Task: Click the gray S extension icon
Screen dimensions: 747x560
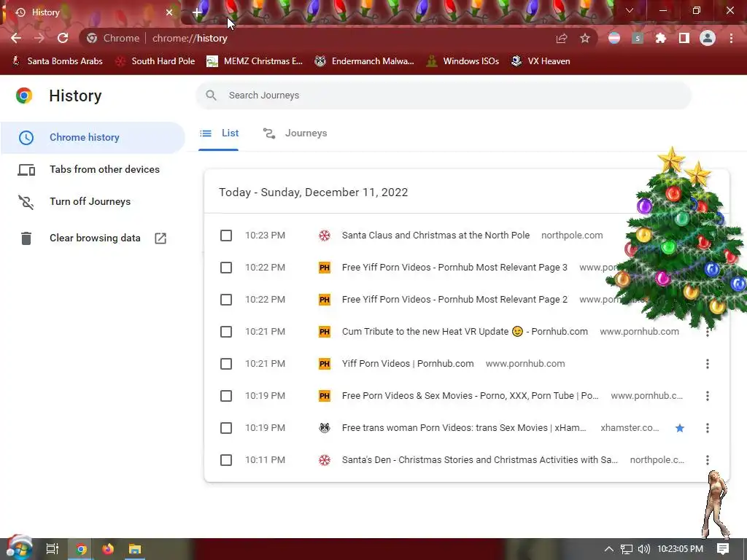Action: [638, 38]
